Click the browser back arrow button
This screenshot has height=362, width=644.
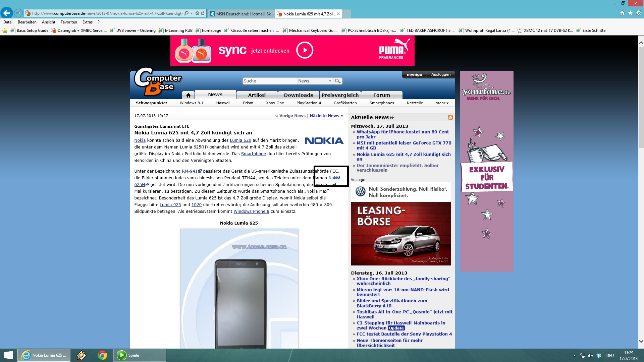pyautogui.click(x=7, y=13)
